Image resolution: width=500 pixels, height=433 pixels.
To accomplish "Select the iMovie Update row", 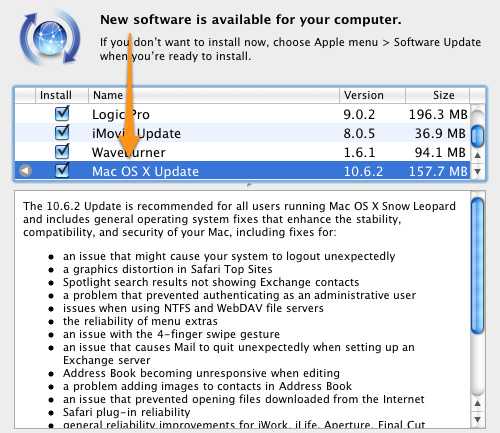I will pyautogui.click(x=243, y=133).
